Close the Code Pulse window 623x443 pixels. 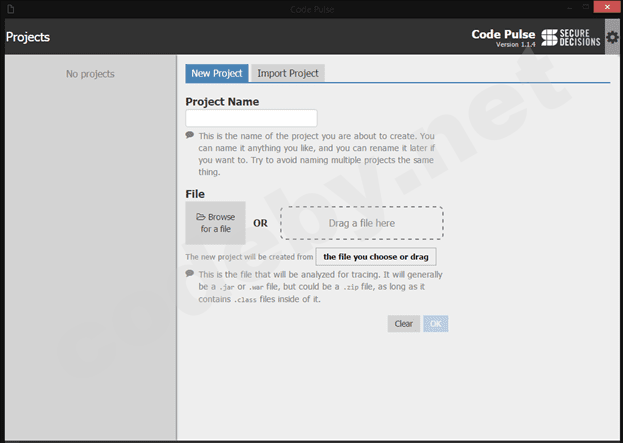607,7
